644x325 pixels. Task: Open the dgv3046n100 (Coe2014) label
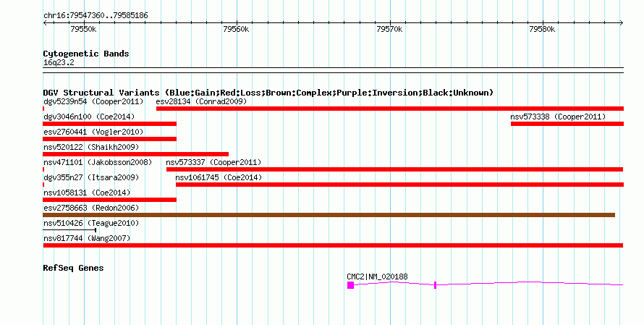pos(89,117)
